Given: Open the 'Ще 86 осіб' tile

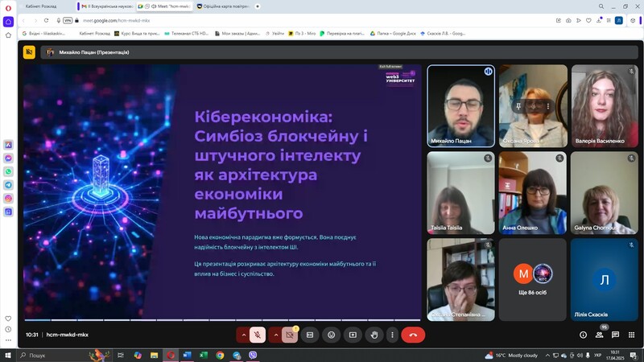Looking at the screenshot, I should [x=533, y=279].
